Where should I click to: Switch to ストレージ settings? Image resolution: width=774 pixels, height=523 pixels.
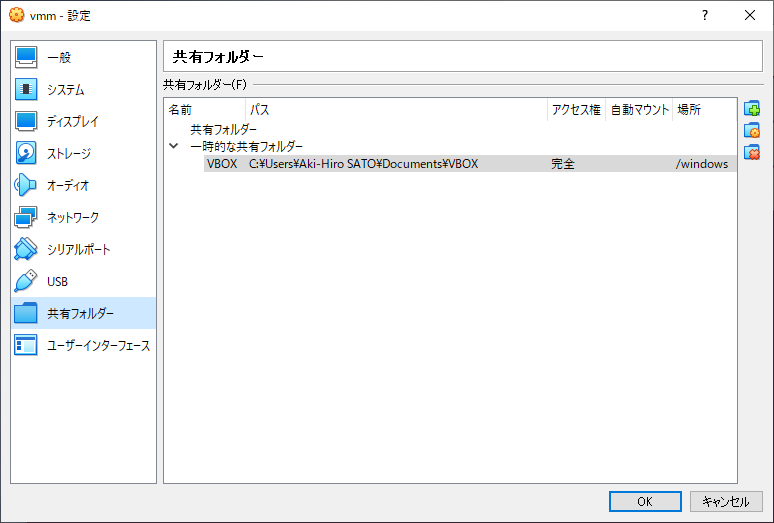point(83,153)
